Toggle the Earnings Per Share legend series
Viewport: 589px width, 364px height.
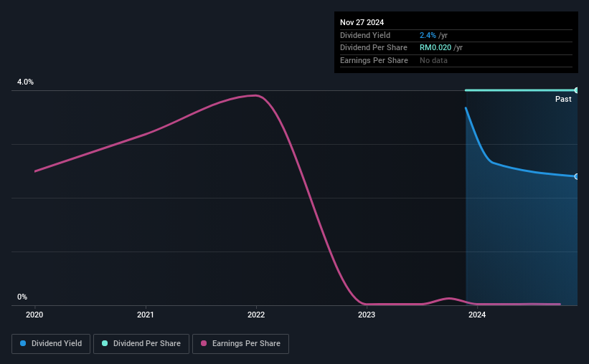(240, 343)
